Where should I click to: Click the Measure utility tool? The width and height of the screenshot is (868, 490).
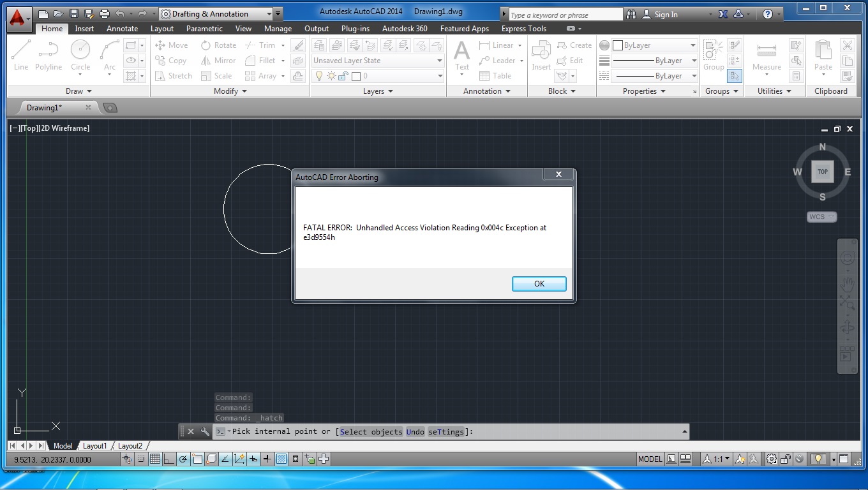pyautogui.click(x=767, y=55)
